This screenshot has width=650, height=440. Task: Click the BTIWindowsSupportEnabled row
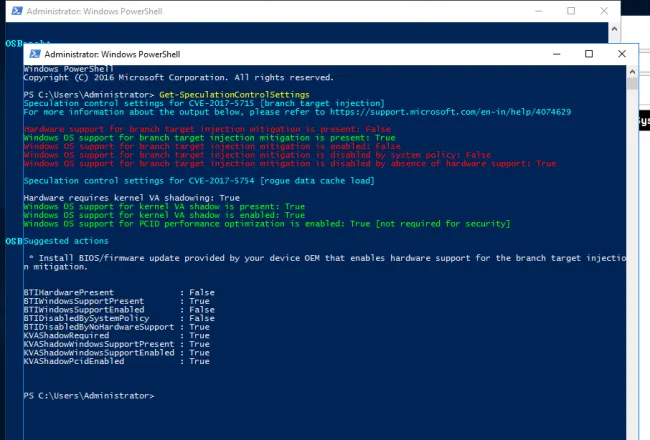point(119,310)
